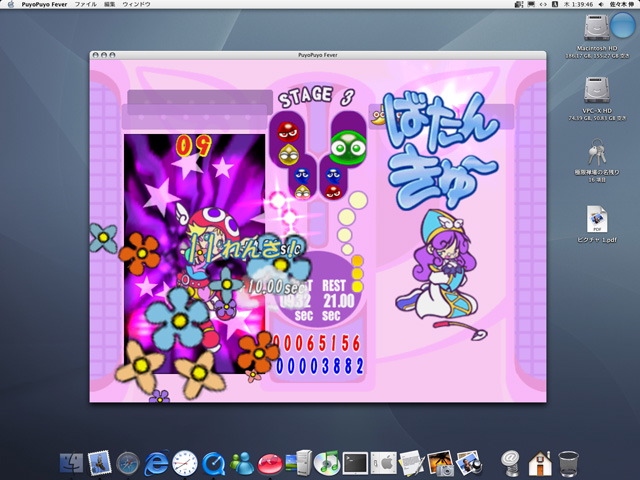This screenshot has width=640, height=480.
Task: Click the blue and yellow next puyo pair
Action: tap(302, 184)
